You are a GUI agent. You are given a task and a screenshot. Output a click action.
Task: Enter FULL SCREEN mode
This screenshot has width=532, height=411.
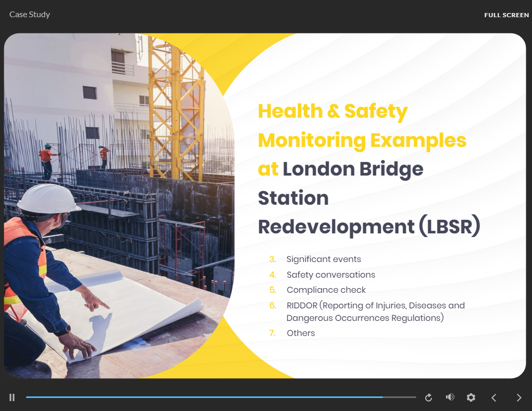tap(506, 15)
